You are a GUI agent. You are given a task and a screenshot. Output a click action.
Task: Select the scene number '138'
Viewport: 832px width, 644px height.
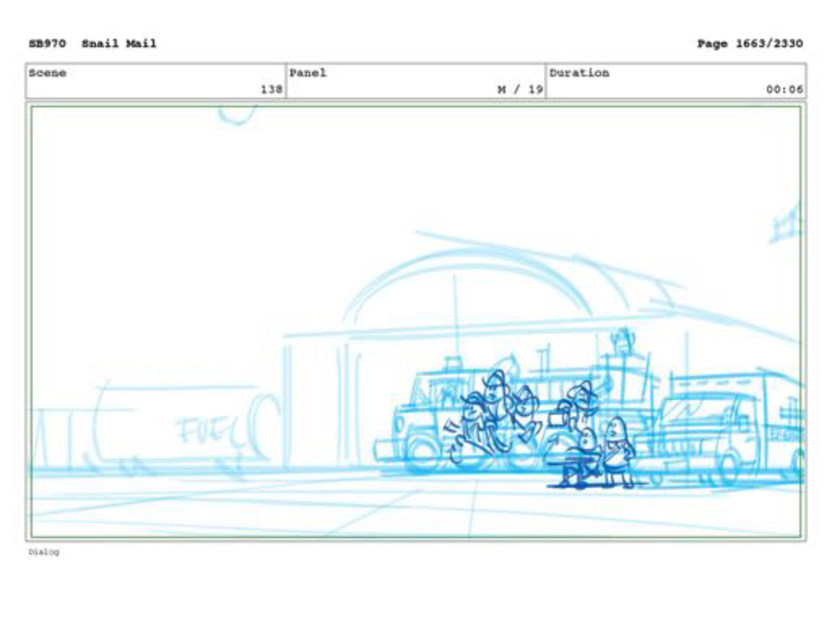pyautogui.click(x=271, y=89)
